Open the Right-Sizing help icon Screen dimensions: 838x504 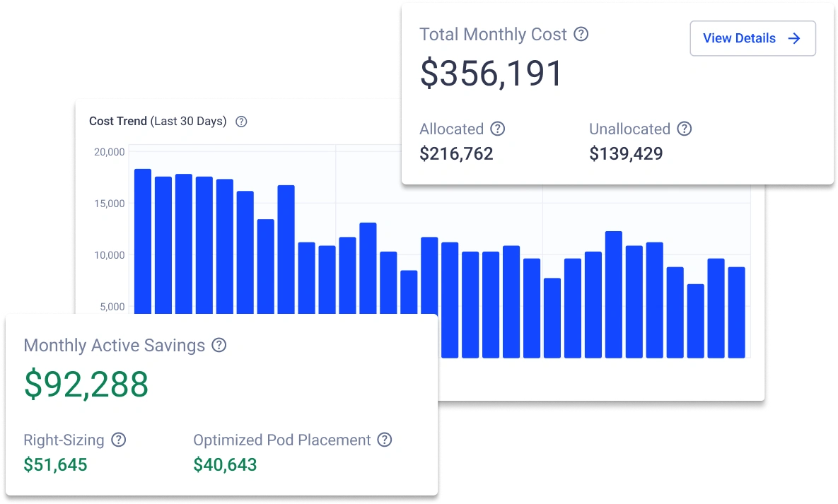click(x=120, y=440)
